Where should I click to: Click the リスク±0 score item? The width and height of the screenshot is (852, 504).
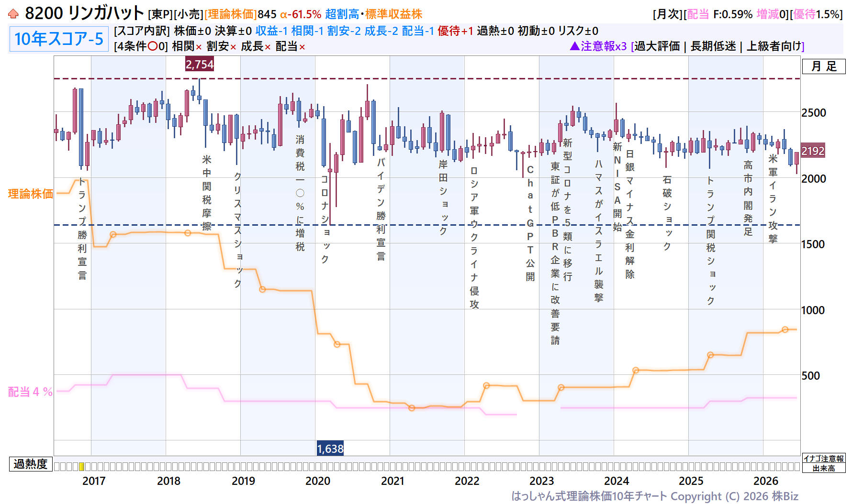tap(578, 31)
